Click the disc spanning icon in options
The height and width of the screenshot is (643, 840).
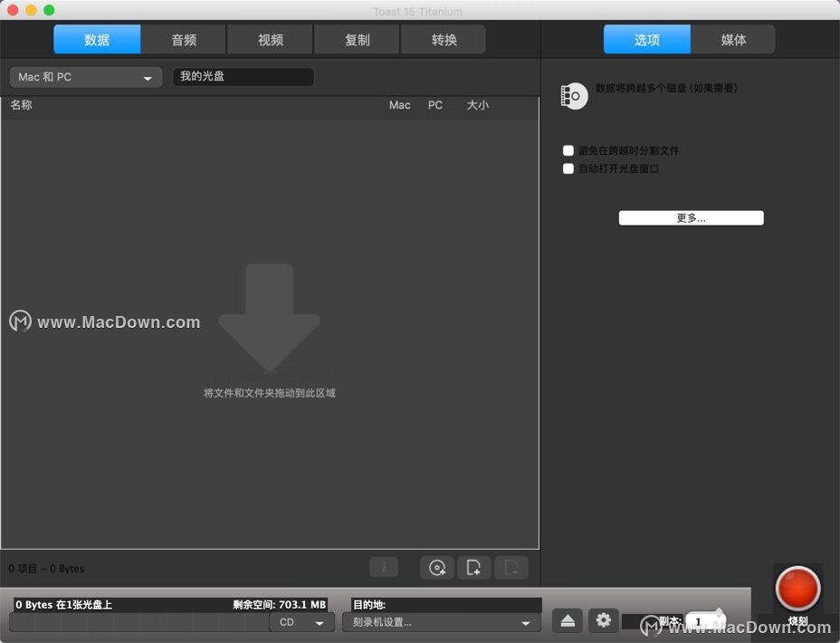pos(574,96)
